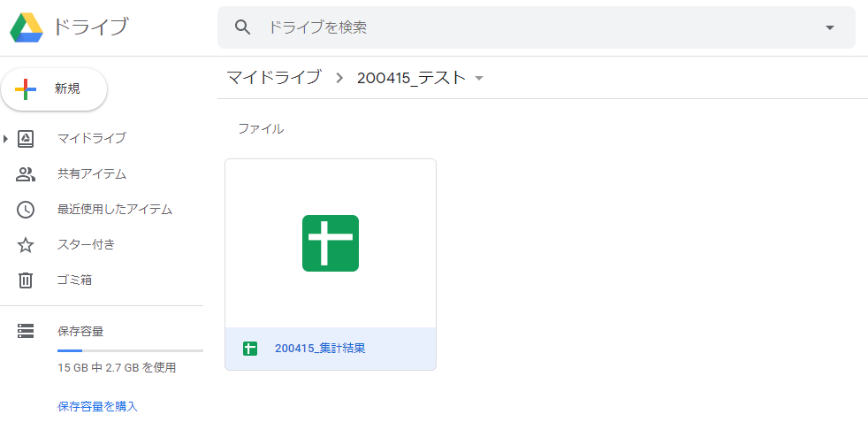Open 共有アイテム in the sidebar
868x430 pixels.
pyautogui.click(x=92, y=174)
